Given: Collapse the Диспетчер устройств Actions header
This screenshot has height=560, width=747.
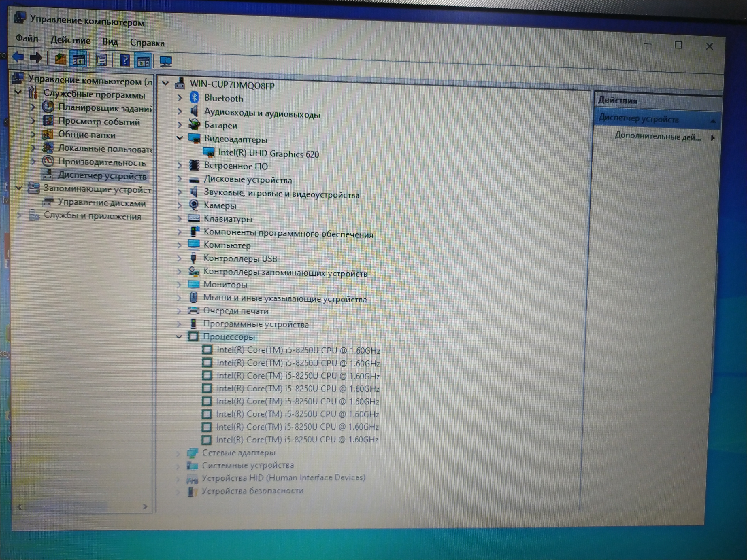Looking at the screenshot, I should (712, 121).
